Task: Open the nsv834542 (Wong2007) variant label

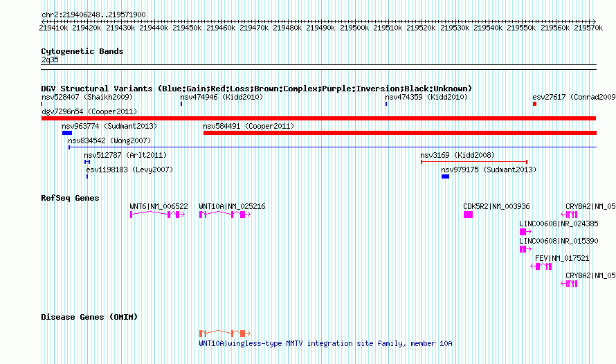Action: [109, 140]
